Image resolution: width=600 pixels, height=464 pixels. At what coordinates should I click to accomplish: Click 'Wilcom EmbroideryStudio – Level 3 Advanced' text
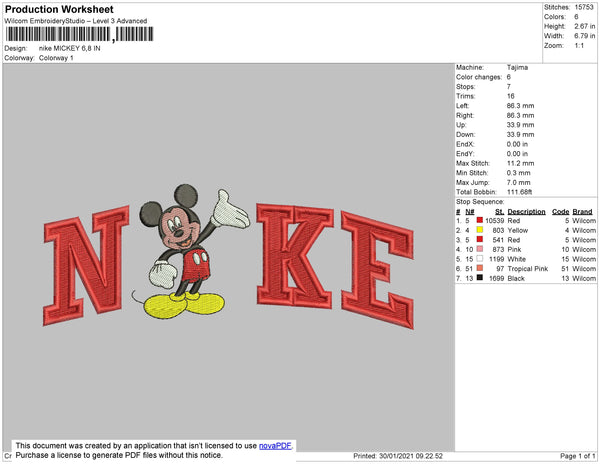pyautogui.click(x=76, y=21)
